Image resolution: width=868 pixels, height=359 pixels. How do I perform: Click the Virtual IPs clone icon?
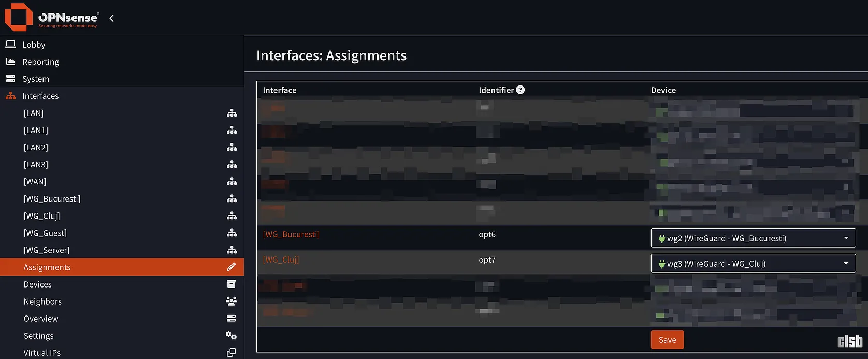231,352
